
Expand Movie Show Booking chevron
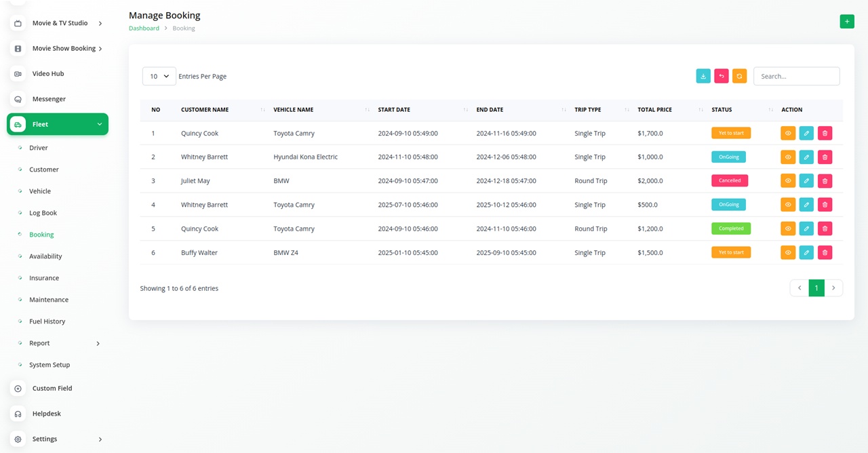pyautogui.click(x=100, y=48)
